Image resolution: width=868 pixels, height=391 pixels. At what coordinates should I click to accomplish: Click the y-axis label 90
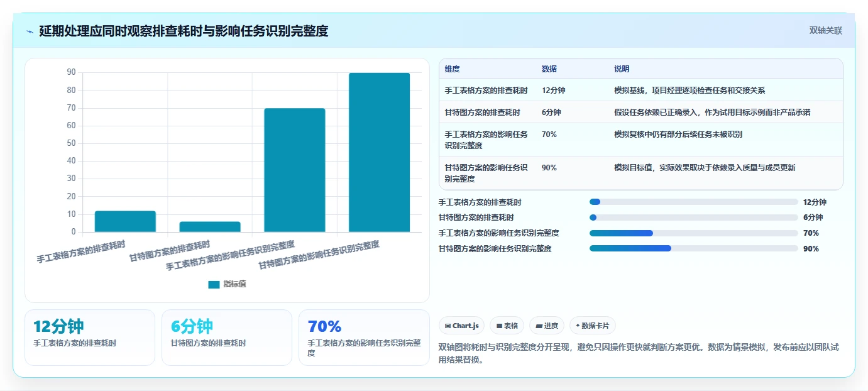[x=71, y=72]
